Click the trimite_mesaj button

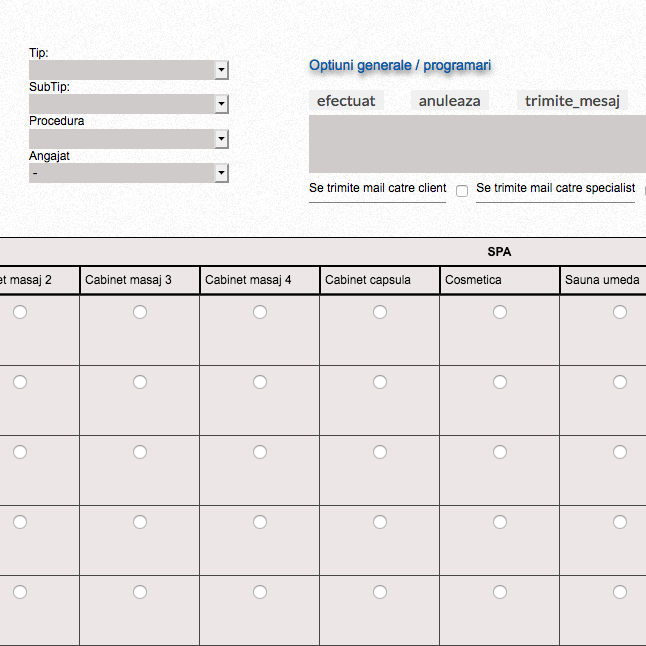pos(573,101)
